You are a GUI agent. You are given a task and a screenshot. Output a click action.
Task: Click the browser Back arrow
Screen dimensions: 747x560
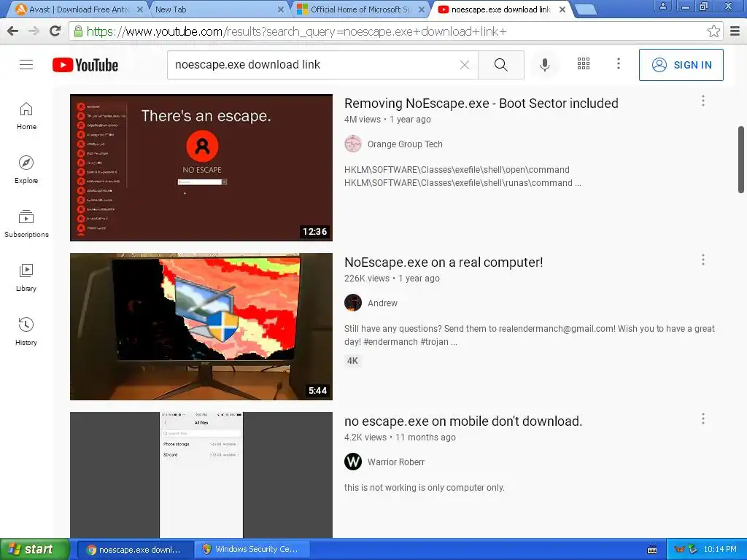point(13,31)
